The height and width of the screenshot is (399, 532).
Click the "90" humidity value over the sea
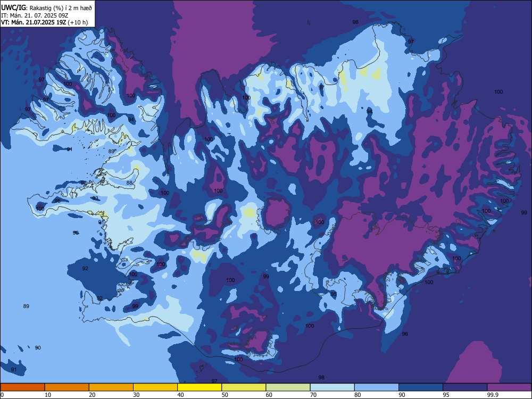pyautogui.click(x=38, y=348)
